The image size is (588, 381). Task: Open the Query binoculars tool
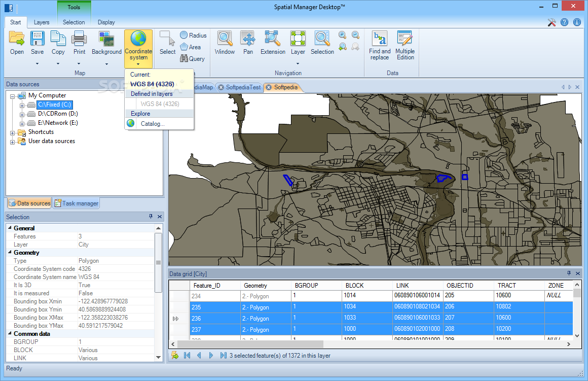[193, 58]
